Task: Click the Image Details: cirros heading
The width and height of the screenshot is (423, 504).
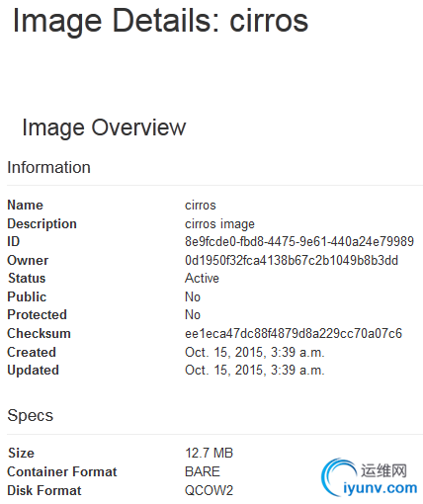Action: coord(160,21)
